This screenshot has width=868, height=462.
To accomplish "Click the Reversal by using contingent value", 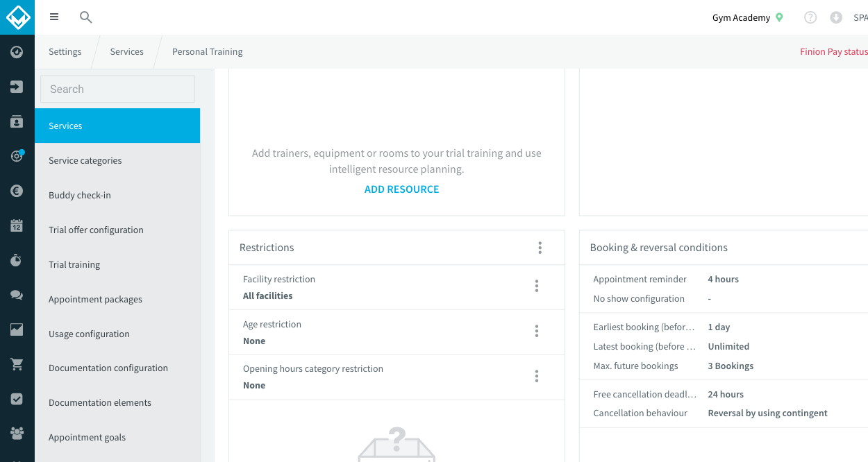I will [x=768, y=413].
